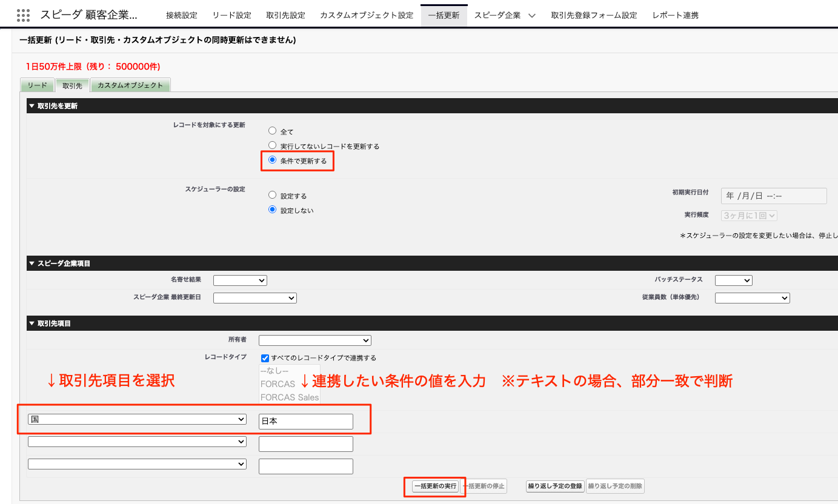Collapse the 取引先を更新 section triangle

[32, 106]
